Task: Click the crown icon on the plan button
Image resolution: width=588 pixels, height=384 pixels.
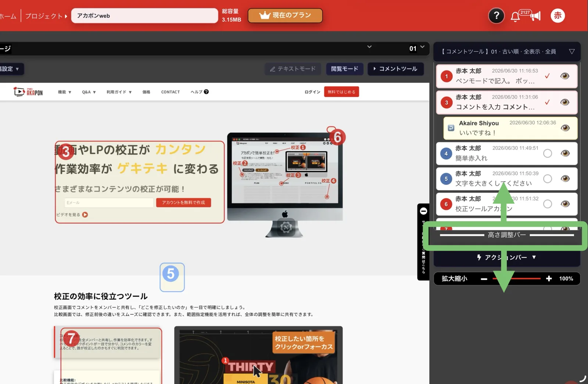Action: pos(265,15)
